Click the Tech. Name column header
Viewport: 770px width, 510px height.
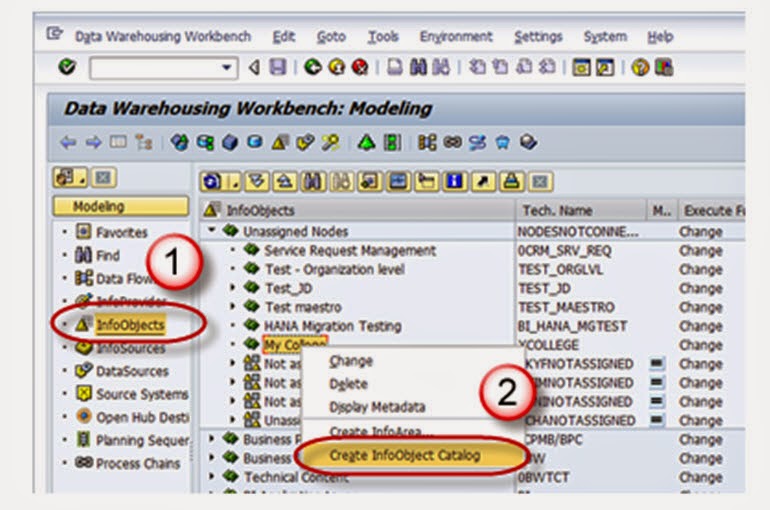point(580,211)
